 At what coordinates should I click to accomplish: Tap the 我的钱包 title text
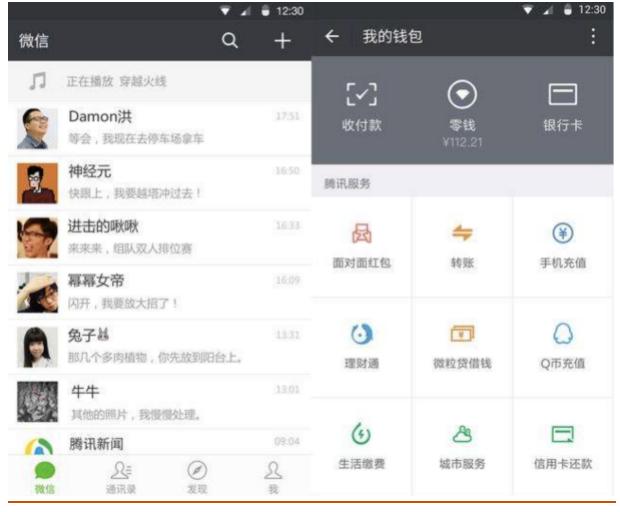392,36
